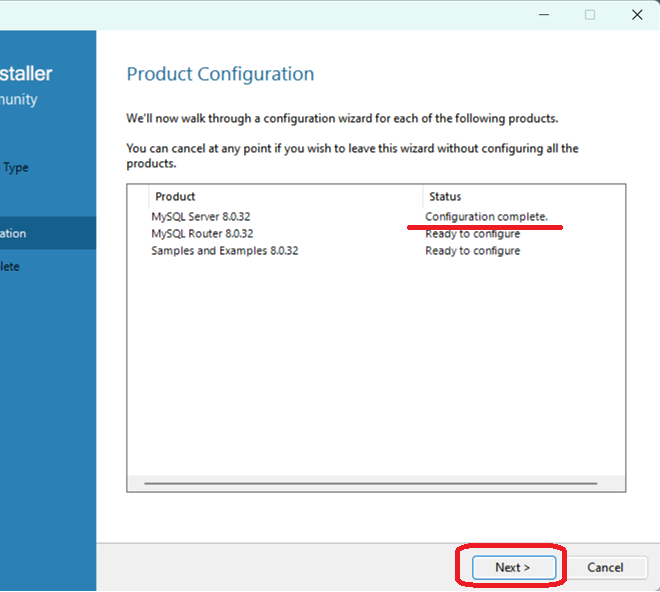Click the Product Configuration heading
The image size is (660, 592).
pos(220,74)
